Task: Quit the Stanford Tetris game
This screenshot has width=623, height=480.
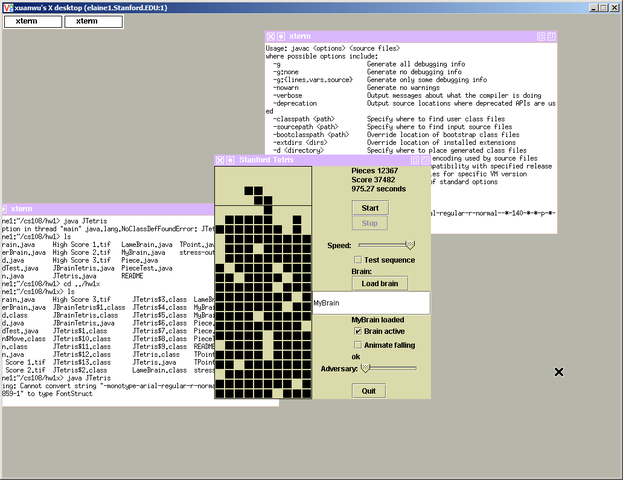Action: point(369,391)
